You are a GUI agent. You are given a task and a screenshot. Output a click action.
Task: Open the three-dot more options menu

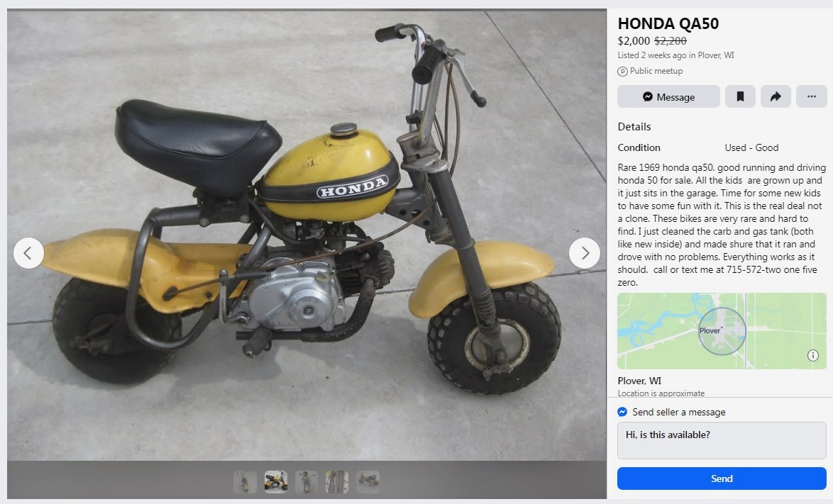811,96
